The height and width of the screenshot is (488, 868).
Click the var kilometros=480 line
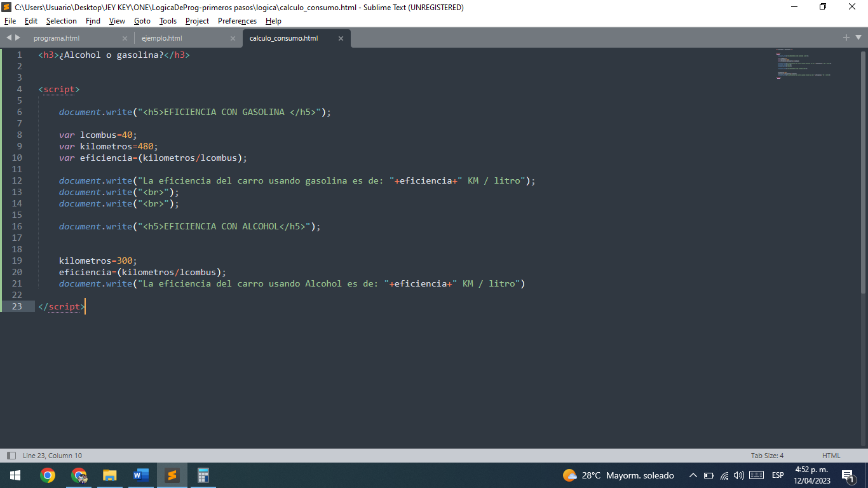point(109,146)
